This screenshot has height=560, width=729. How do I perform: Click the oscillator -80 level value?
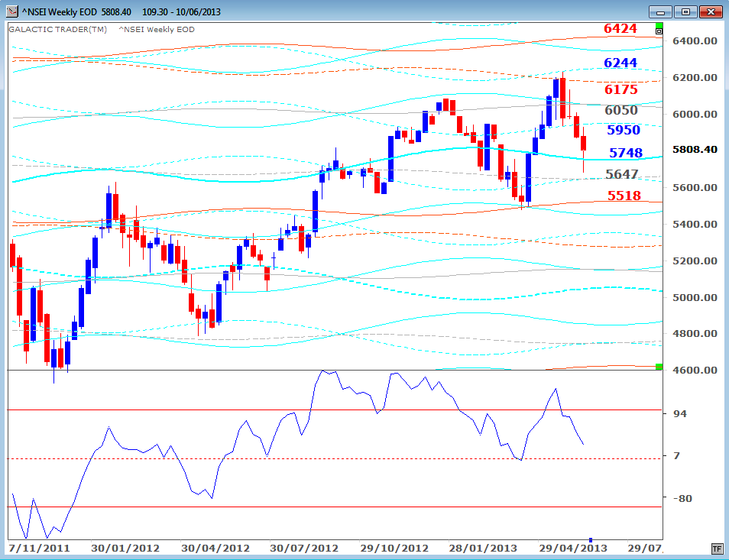[x=682, y=498]
